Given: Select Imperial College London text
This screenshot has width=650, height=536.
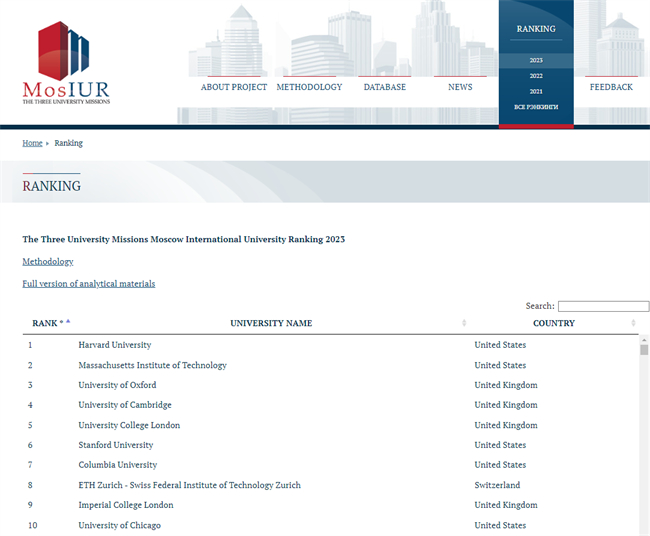Looking at the screenshot, I should (x=126, y=505).
